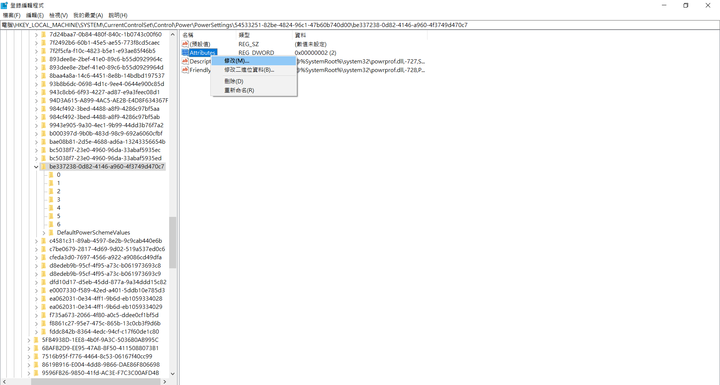Open the 檔案(F) menu
Viewport: 720px width, 385px height.
pyautogui.click(x=11, y=16)
